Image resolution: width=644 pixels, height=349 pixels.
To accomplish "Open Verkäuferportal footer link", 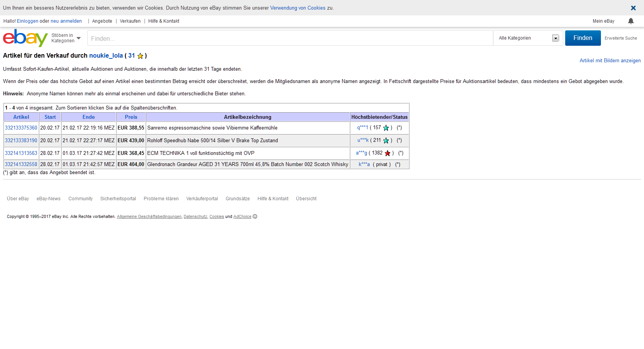I will [202, 199].
